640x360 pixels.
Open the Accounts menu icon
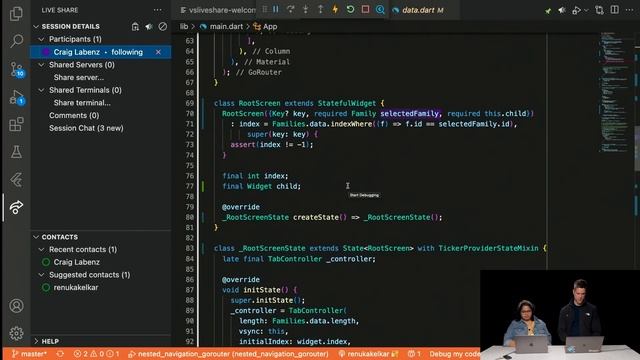(x=16, y=306)
